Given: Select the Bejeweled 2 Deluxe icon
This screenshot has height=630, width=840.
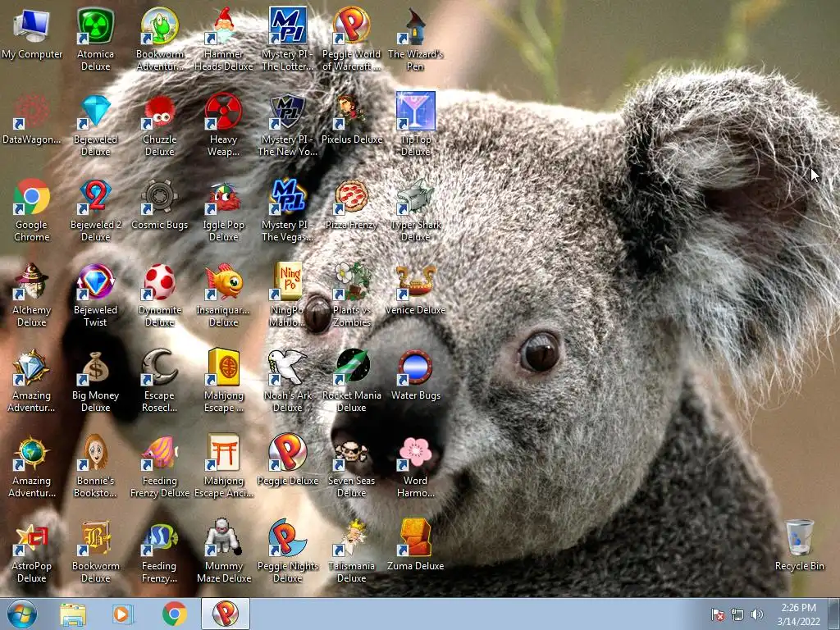Looking at the screenshot, I should (x=95, y=197).
